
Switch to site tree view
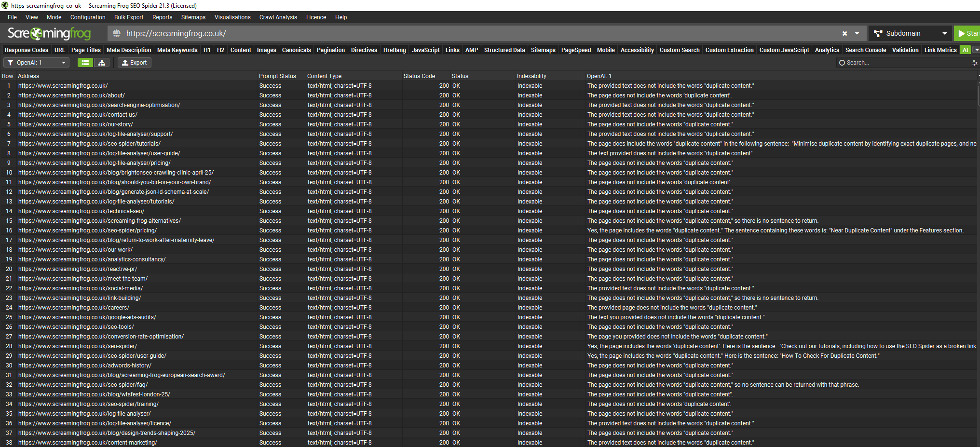point(102,63)
